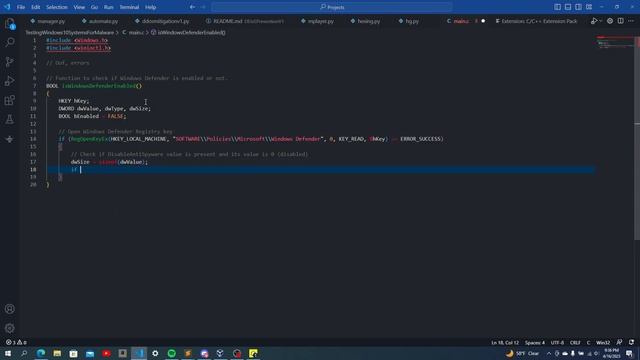640x360 pixels.
Task: Open Microsoft Edge from the taskbar
Action: coord(41,353)
